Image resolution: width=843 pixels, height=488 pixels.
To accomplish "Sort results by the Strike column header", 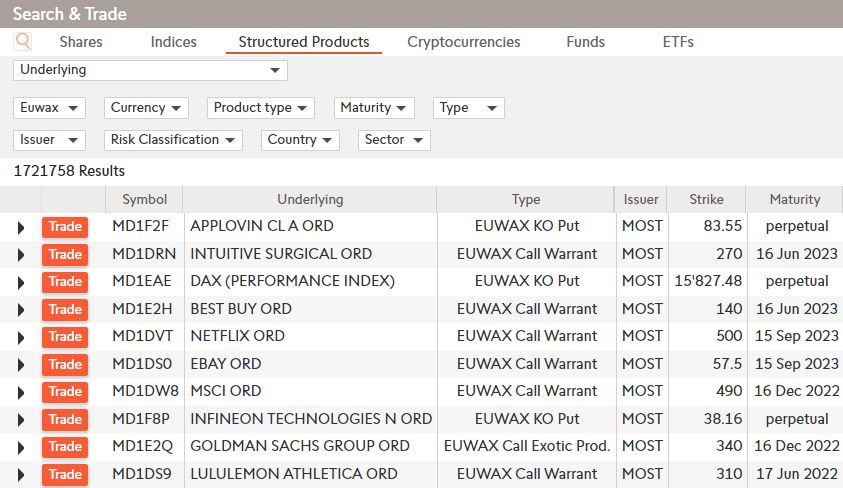I will click(x=706, y=199).
